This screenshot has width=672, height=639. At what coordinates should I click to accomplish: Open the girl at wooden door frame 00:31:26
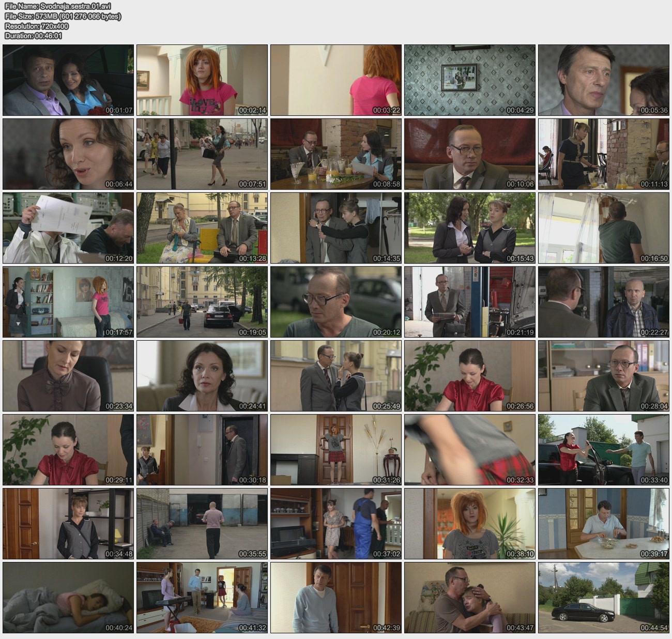coord(336,450)
